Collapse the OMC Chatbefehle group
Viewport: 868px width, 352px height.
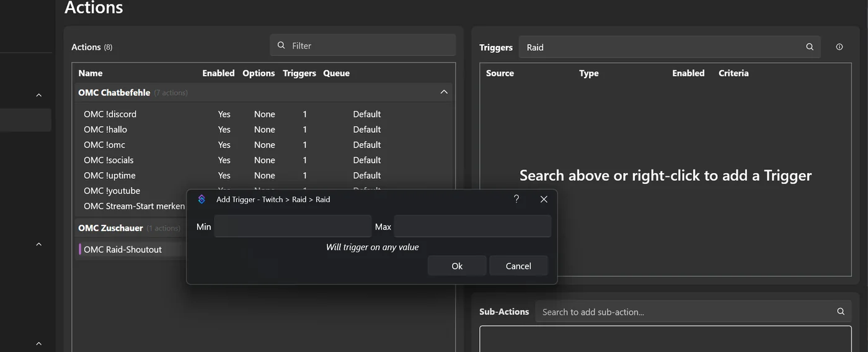(x=444, y=92)
